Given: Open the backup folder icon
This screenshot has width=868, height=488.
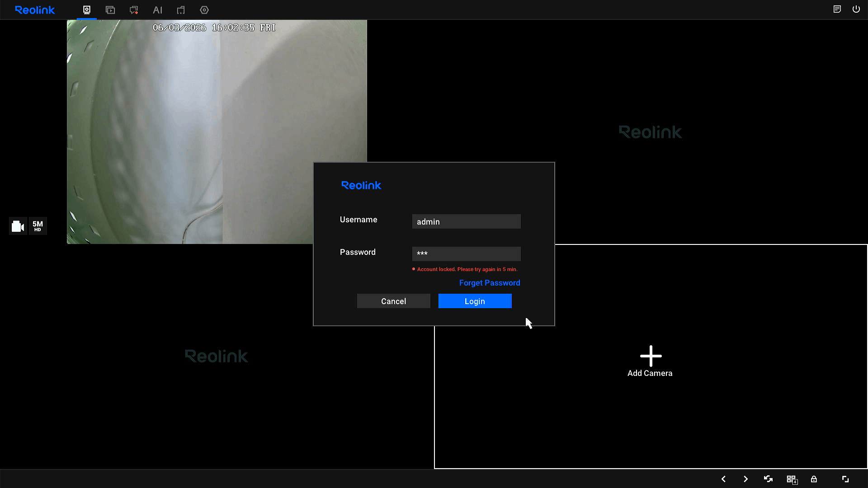Looking at the screenshot, I should [x=181, y=10].
